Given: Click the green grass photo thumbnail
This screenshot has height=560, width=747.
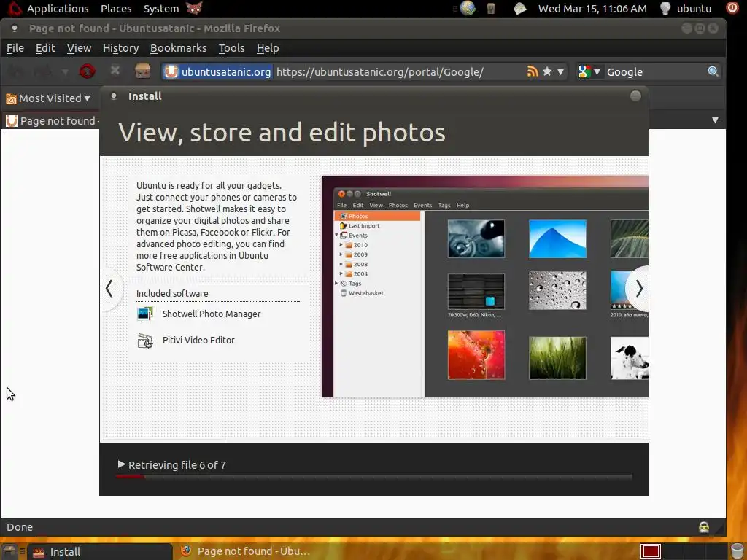Looking at the screenshot, I should point(557,357).
